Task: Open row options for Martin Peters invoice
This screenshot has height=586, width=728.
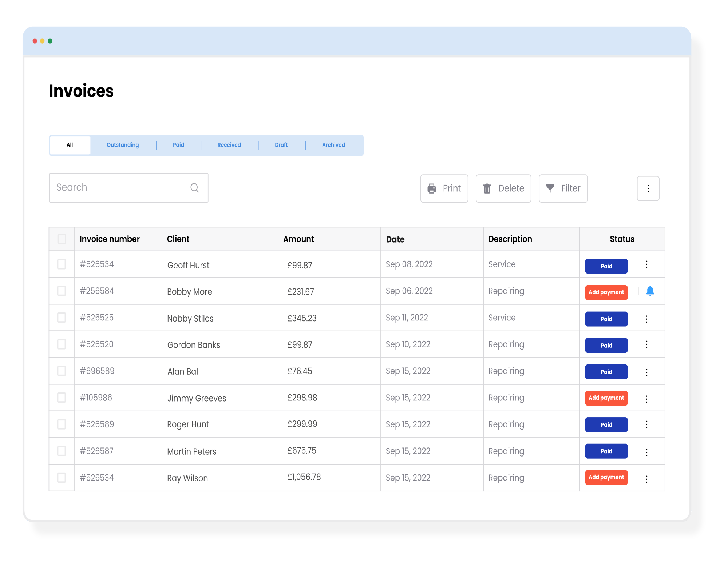Action: point(646,452)
